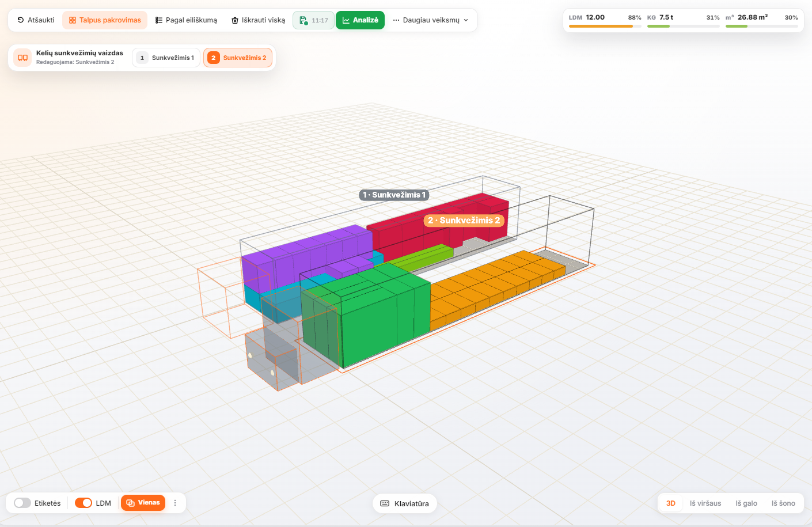Click Iškrauti viską to unload everything
Screen dimensions: 812x527
point(258,20)
